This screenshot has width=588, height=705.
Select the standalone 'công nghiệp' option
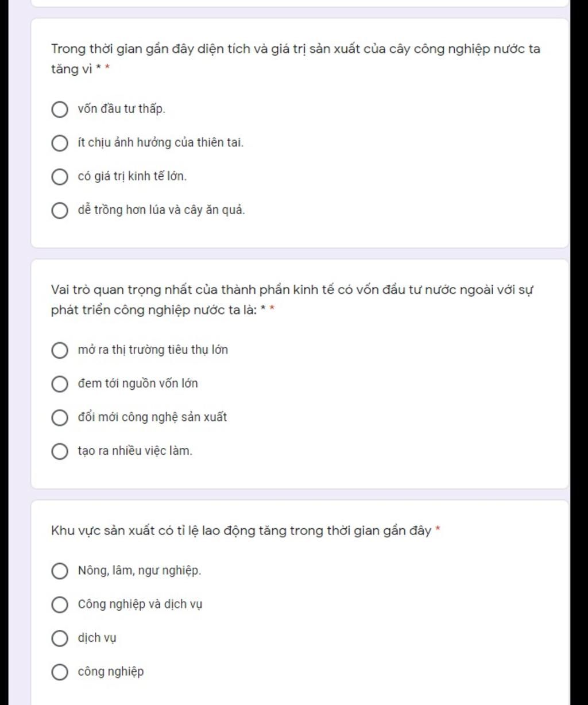[x=60, y=672]
